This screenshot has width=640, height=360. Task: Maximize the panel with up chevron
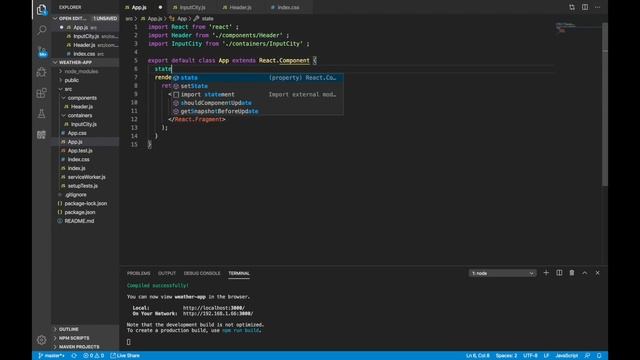(x=584, y=273)
